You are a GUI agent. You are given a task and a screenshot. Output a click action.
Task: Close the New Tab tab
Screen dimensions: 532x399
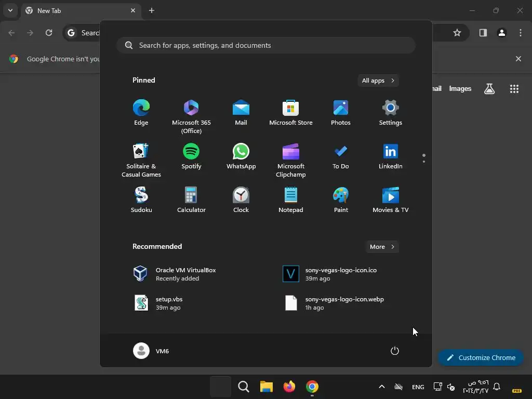pos(133,10)
